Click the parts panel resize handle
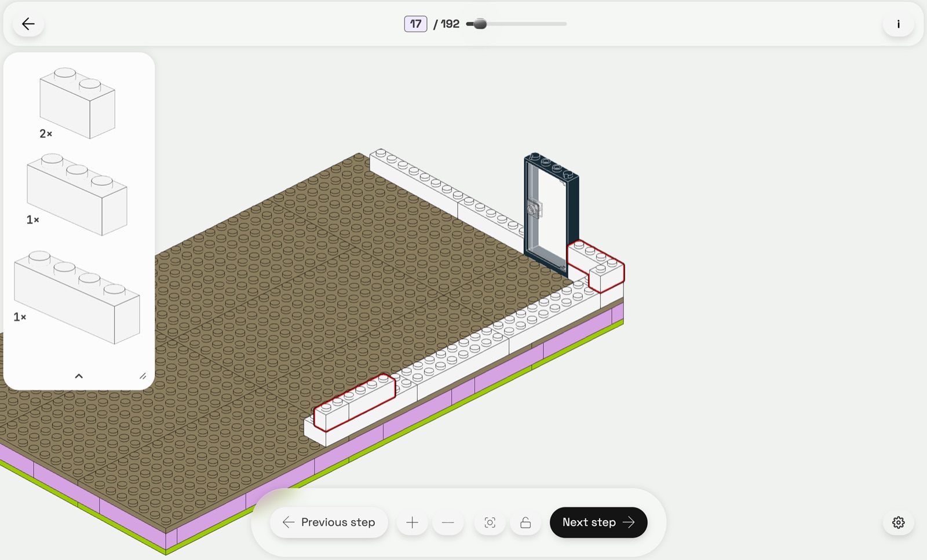The image size is (927, 560). pos(143,376)
